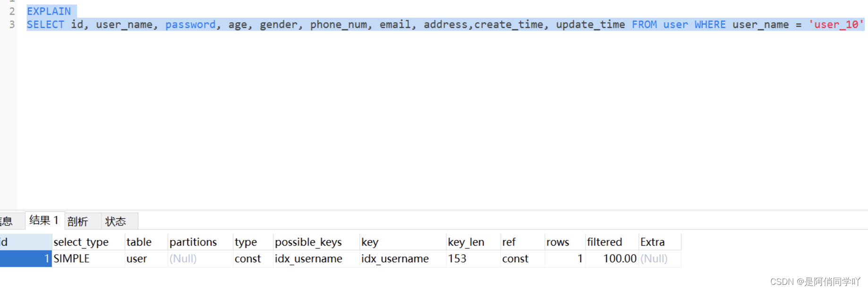
Task: Select the SIMPLE cell in results
Action: coord(88,259)
